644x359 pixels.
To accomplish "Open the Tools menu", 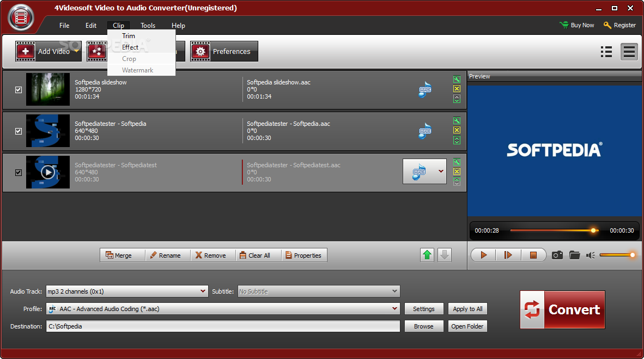I will pyautogui.click(x=148, y=26).
